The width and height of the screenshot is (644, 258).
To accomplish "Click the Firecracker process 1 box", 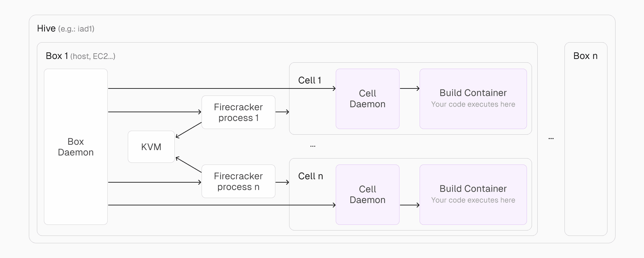I will pos(238,112).
